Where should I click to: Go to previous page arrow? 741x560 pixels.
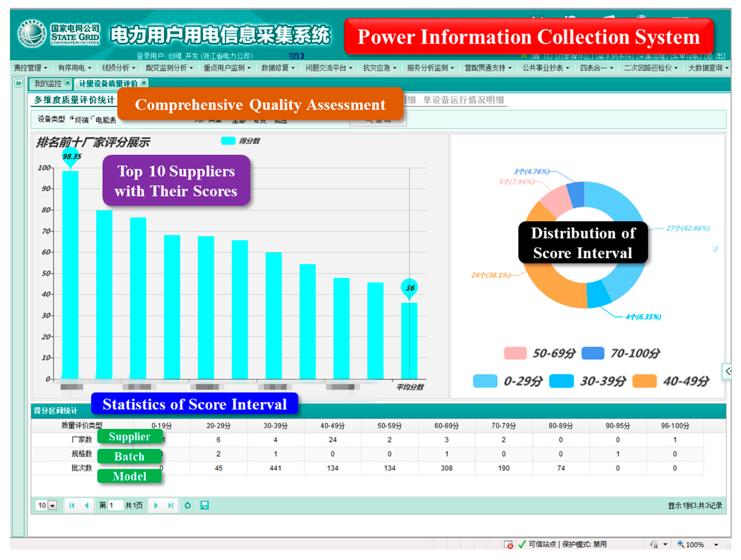click(87, 505)
